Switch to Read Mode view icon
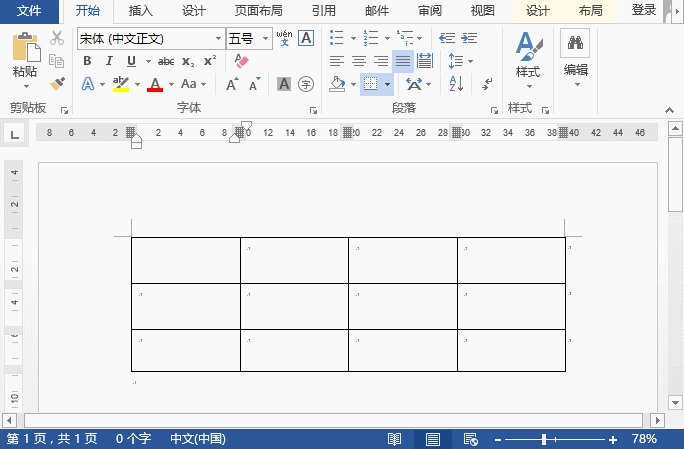Viewport: 684px width, 449px height. (394, 439)
